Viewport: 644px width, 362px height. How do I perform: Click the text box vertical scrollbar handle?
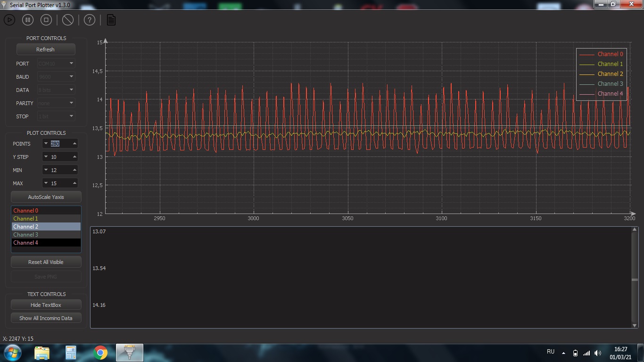pos(635,280)
